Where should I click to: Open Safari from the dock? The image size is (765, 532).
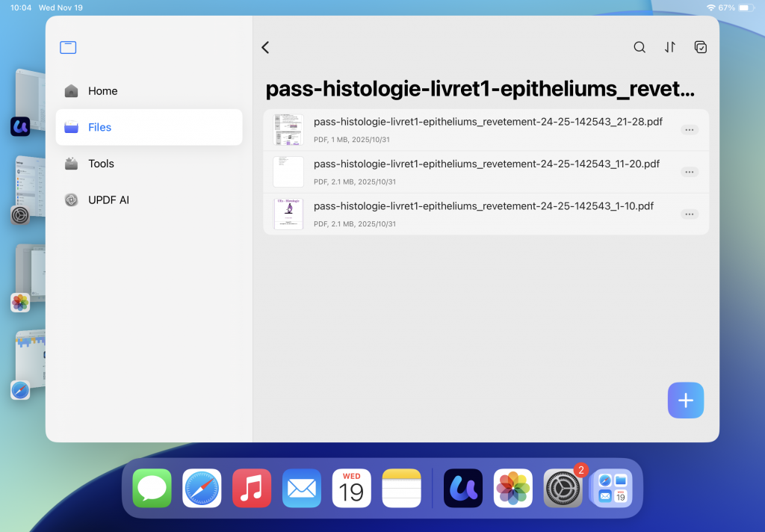202,488
